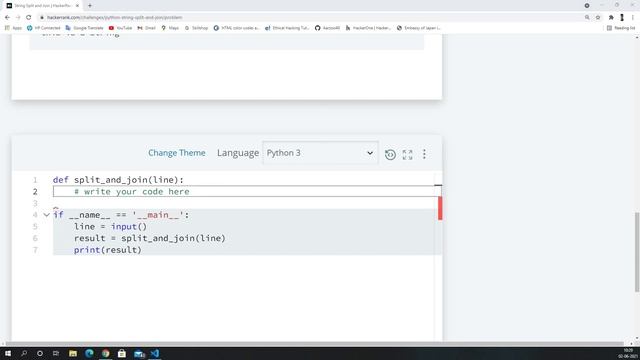Bookmark this page with the star icon
Screen dimensions: 640x360
click(x=598, y=18)
